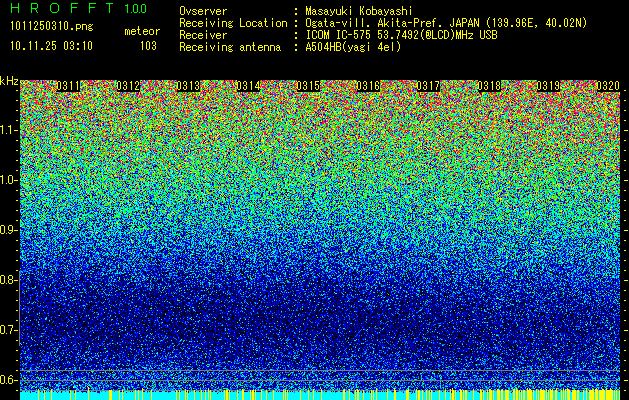Click the 0.6 frequency axis label
This screenshot has height=400, width=629.
[x=8, y=380]
